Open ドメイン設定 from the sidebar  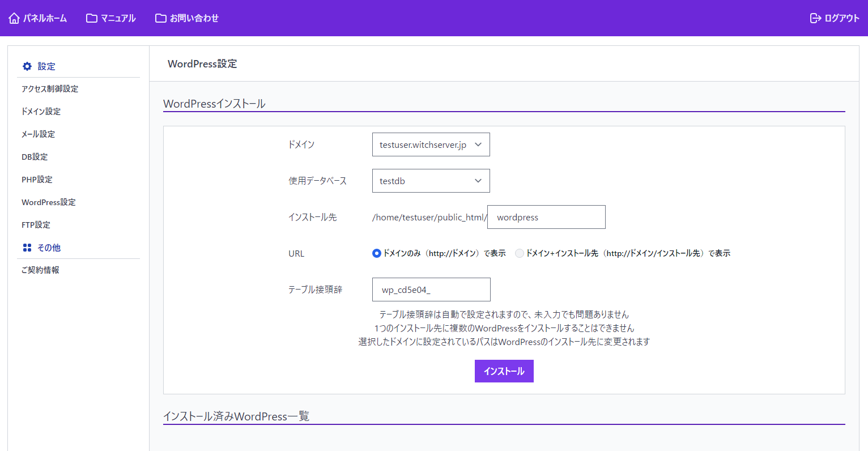(41, 112)
